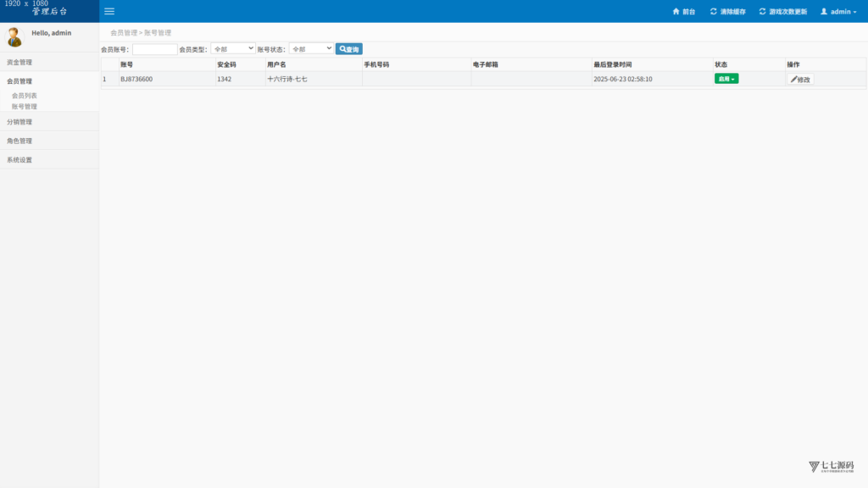The width and height of the screenshot is (868, 488).
Task: Click the pencil 修改 edit button
Action: coord(800,79)
